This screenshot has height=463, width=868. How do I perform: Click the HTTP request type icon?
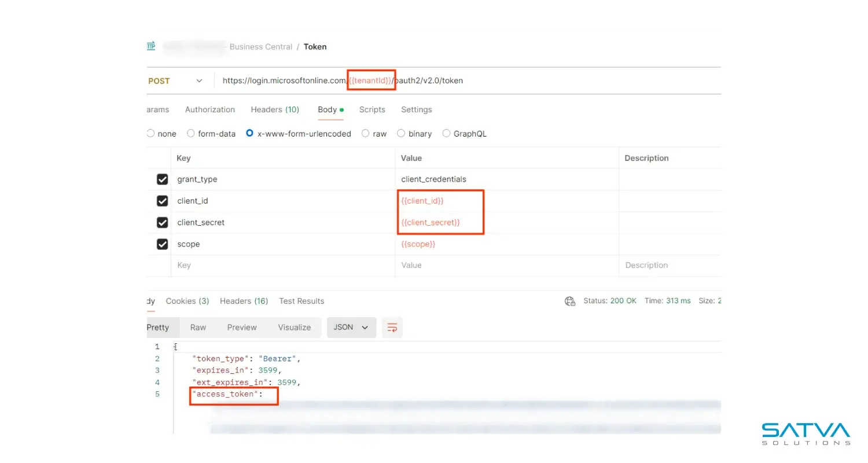150,46
